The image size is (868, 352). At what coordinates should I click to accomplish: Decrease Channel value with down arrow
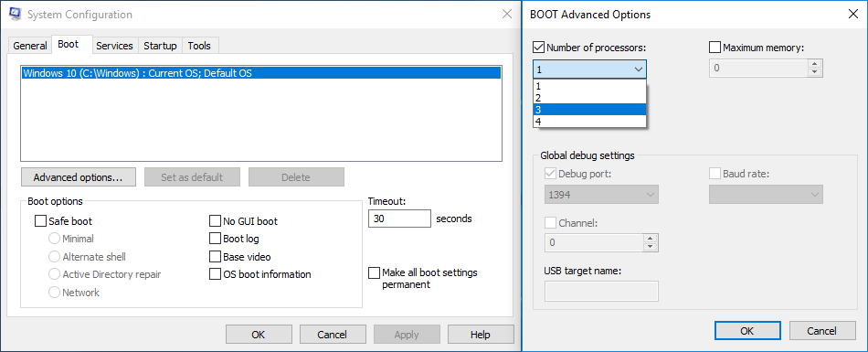[x=651, y=247]
